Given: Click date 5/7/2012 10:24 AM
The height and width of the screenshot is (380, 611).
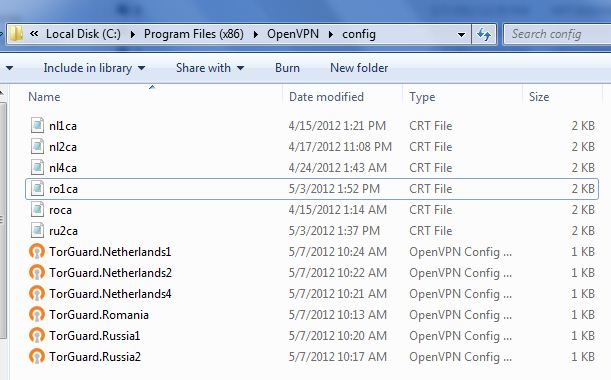Looking at the screenshot, I should pyautogui.click(x=338, y=252).
